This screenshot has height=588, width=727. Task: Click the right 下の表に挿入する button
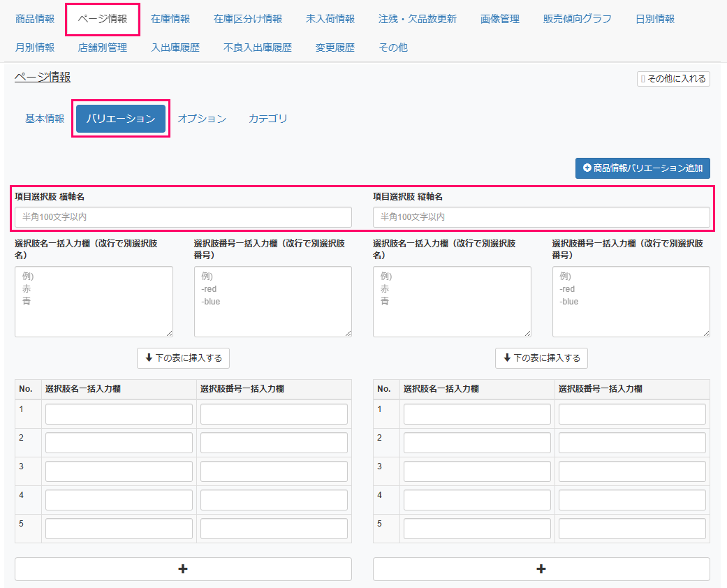point(541,358)
